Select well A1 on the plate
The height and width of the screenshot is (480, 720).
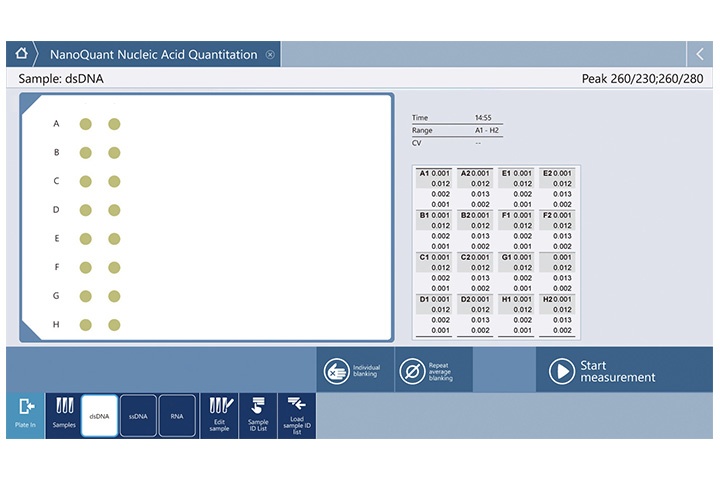click(x=86, y=124)
